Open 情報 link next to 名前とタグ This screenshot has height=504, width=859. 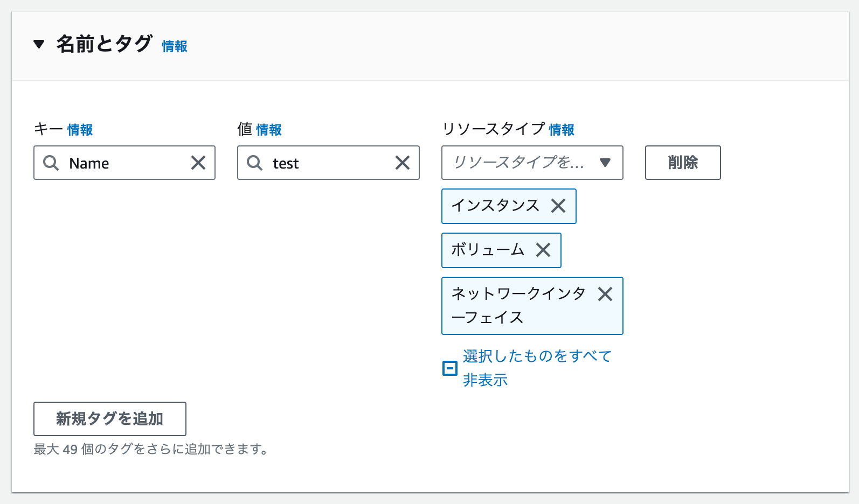point(175,47)
